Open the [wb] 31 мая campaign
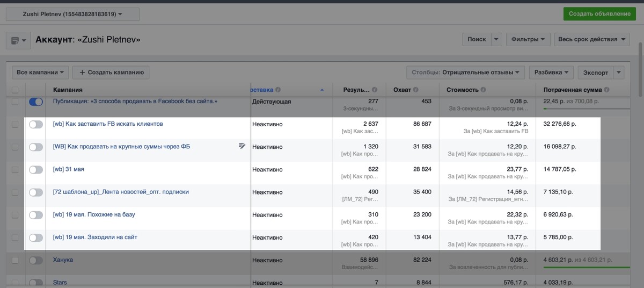This screenshot has width=644, height=288. [x=69, y=169]
